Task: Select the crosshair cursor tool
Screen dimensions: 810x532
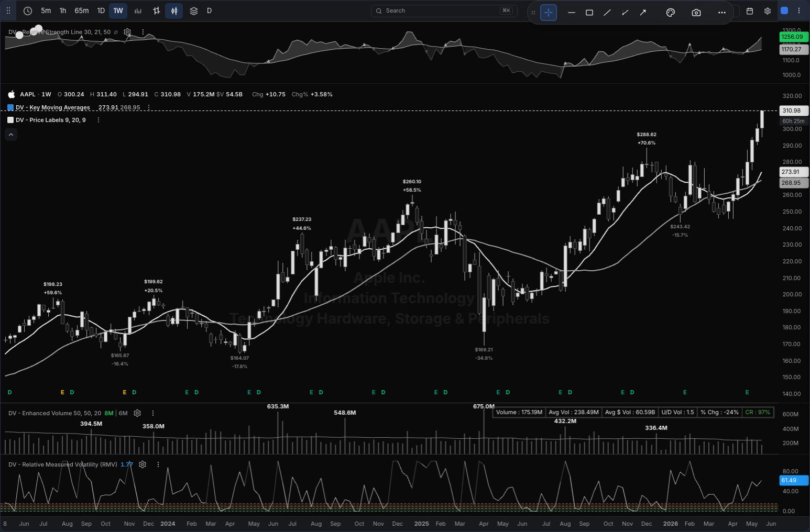Action: [549, 13]
